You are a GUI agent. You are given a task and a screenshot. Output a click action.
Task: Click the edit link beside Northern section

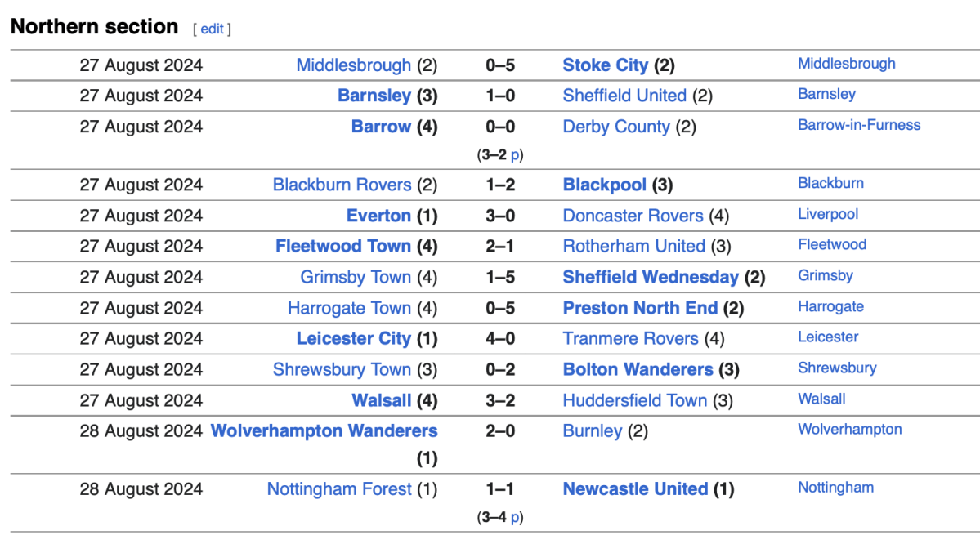click(212, 29)
